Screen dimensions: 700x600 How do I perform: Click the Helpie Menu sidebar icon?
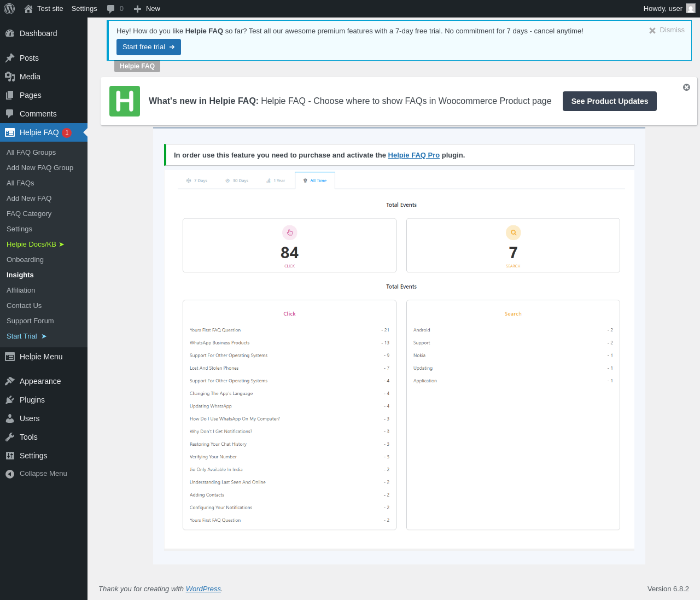pyautogui.click(x=10, y=357)
